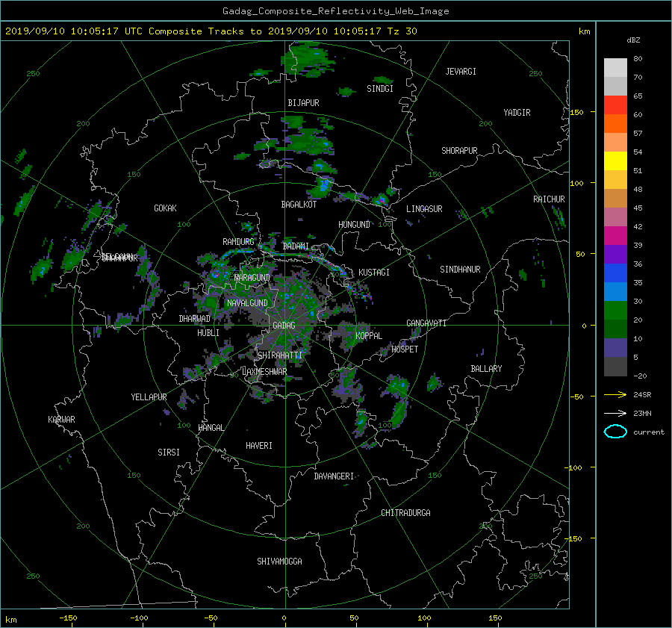672x628 pixels.
Task: Select the magenta 42 dBZ color swatch
Action: [x=615, y=235]
